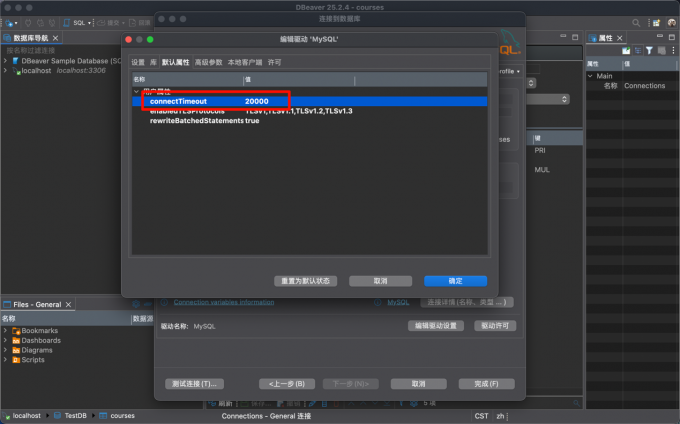Image resolution: width=680 pixels, height=424 pixels.
Task: Open the 高级参数 tab
Action: [208, 62]
